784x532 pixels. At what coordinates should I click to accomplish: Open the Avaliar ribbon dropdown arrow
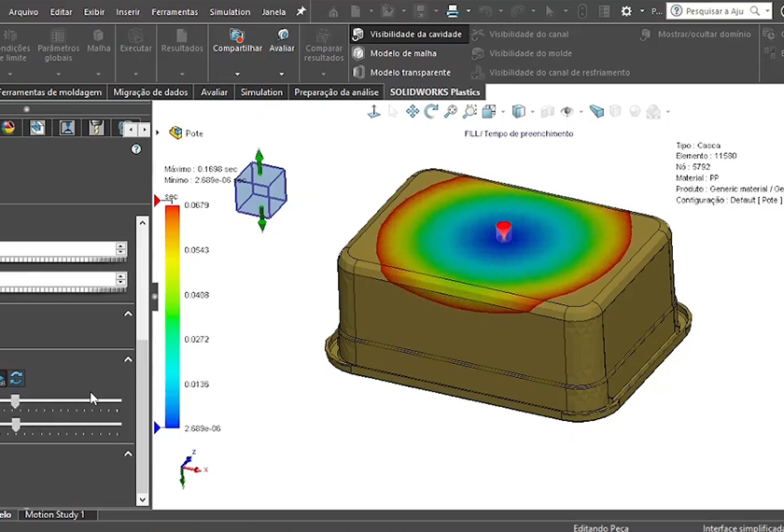[282, 74]
